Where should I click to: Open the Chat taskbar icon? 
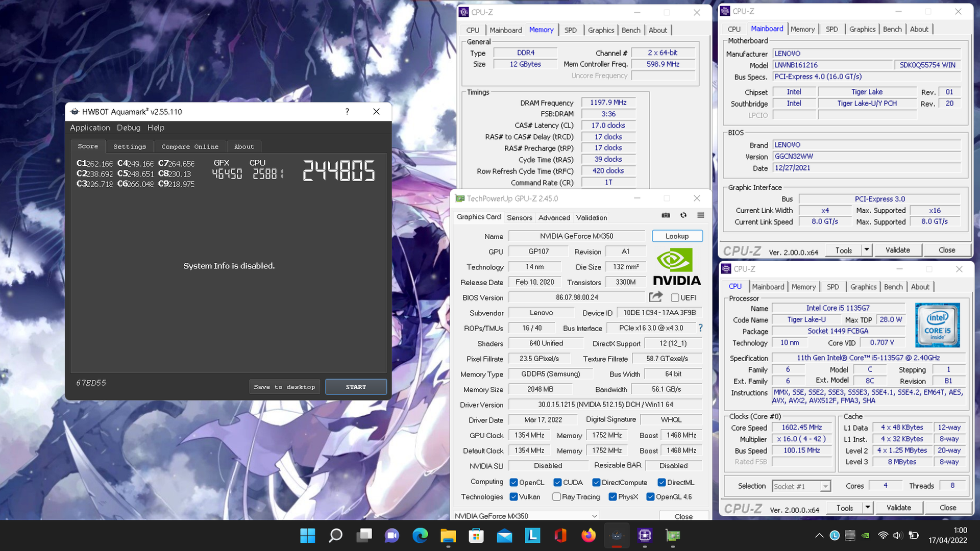point(392,536)
